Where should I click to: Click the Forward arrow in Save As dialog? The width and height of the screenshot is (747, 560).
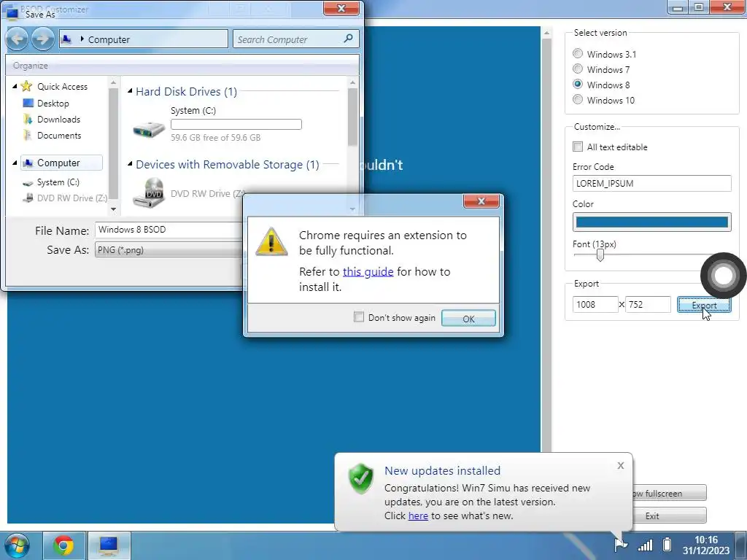pyautogui.click(x=42, y=39)
